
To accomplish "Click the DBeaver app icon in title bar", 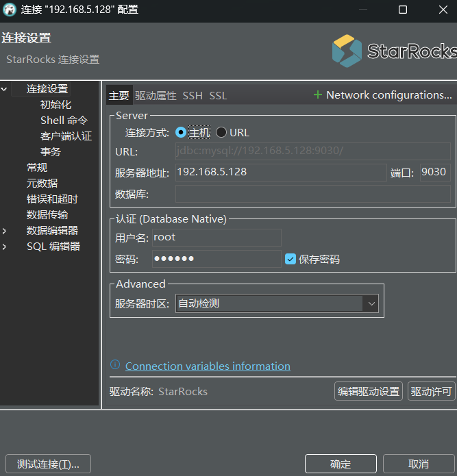I will coord(10,10).
